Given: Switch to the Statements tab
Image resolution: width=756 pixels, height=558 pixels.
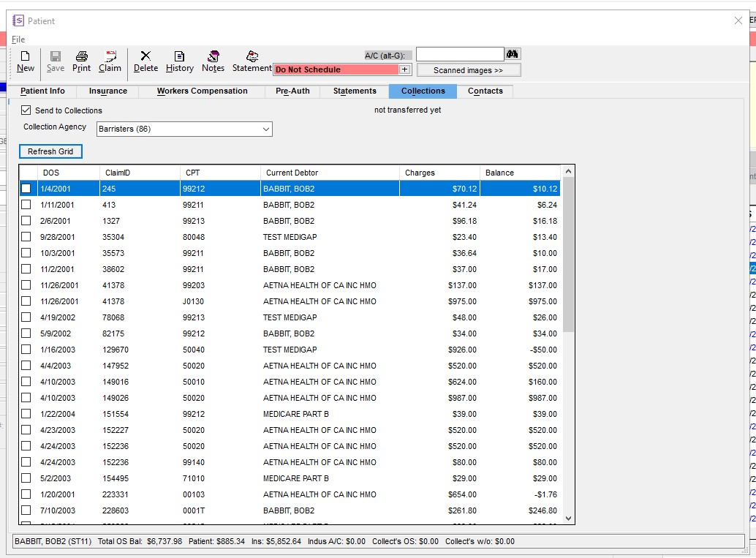Looking at the screenshot, I should pyautogui.click(x=355, y=91).
